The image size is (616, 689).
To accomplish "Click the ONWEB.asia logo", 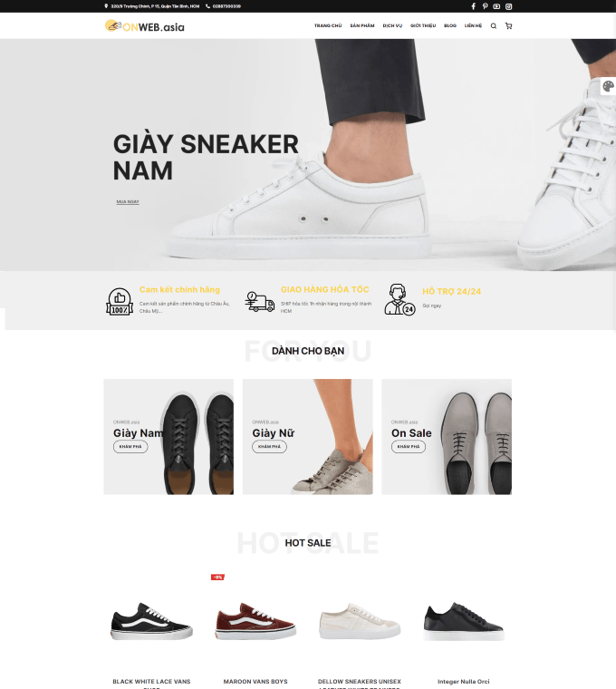I will (144, 26).
